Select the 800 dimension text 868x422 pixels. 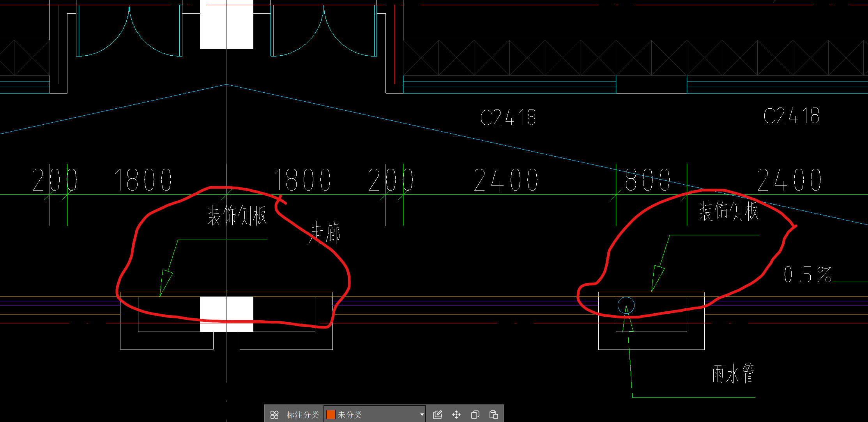(648, 180)
